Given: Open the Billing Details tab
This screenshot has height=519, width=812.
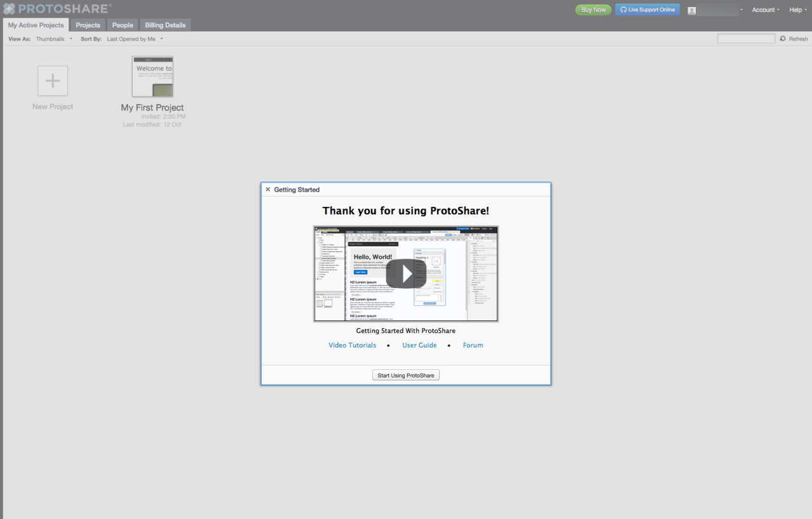Looking at the screenshot, I should click(165, 25).
